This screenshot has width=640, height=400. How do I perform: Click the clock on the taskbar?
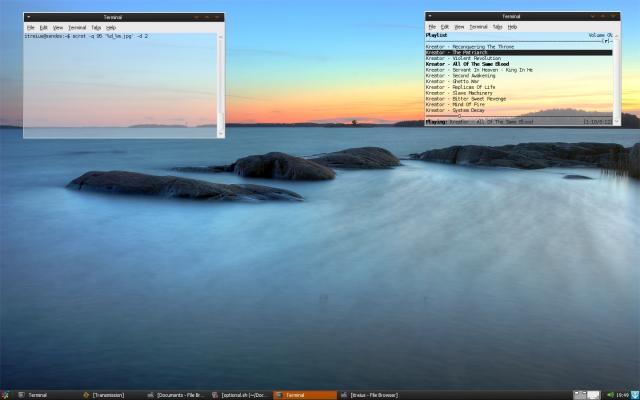coord(622,395)
